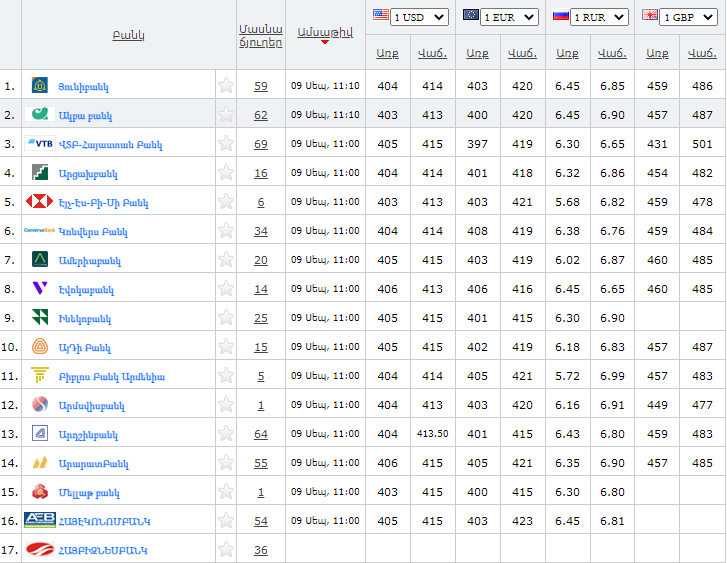The height and width of the screenshot is (563, 727).
Task: Click the Մասնաճյուղեր branches column header
Action: pyautogui.click(x=261, y=35)
